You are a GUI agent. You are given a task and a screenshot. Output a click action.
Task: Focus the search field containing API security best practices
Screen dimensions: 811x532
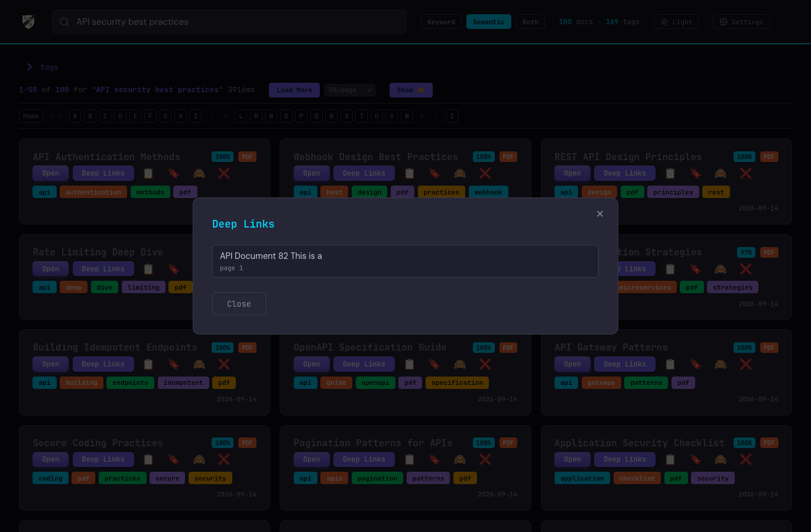[x=229, y=22]
